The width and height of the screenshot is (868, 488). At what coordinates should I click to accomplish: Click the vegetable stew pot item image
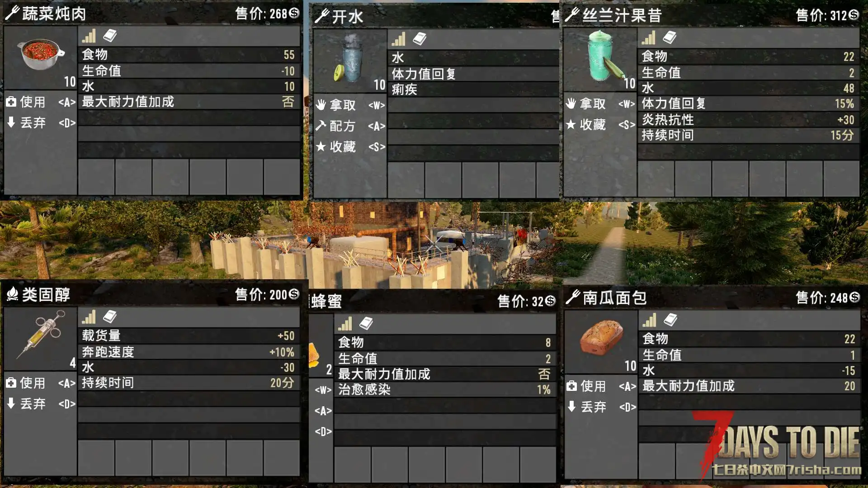[x=41, y=55]
